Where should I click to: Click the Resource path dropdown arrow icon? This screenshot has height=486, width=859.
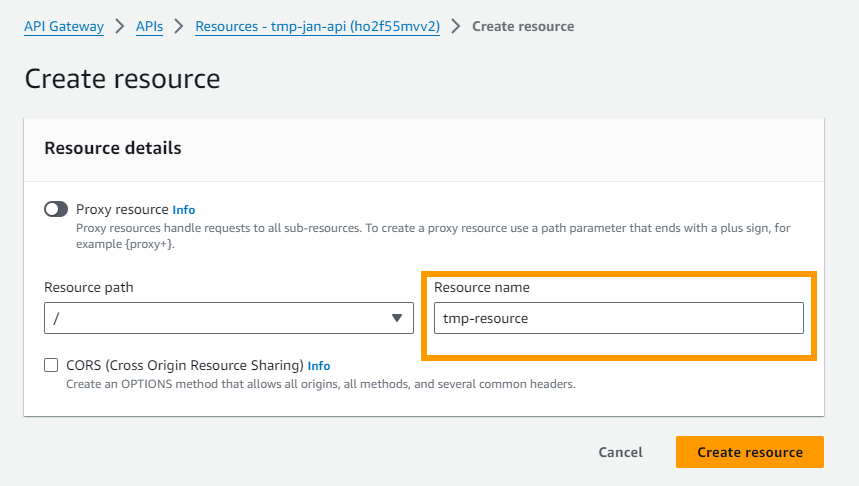[x=397, y=318]
